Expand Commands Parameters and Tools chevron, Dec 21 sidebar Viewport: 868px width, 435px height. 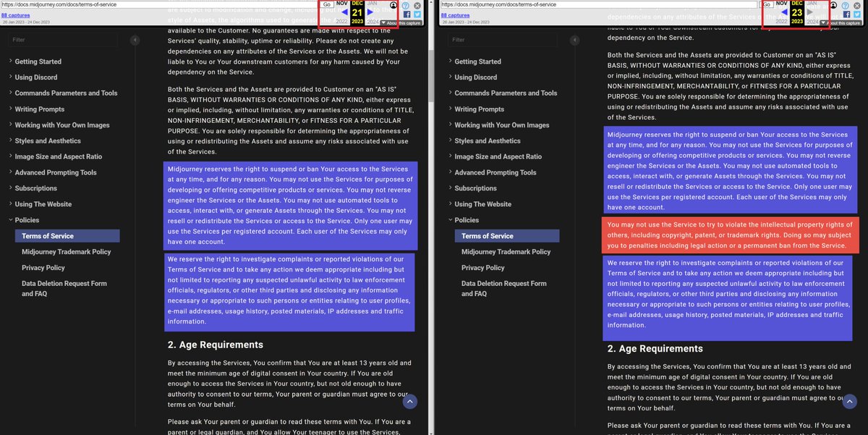point(11,93)
